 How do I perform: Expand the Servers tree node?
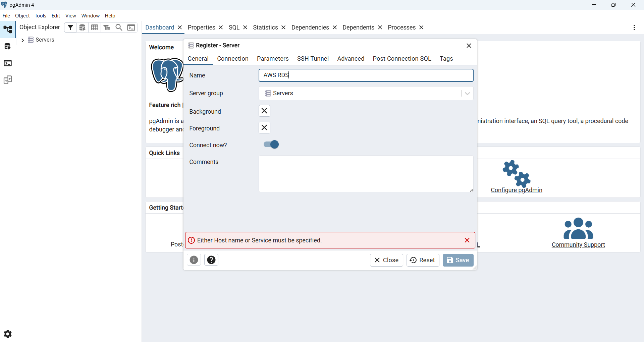point(22,40)
